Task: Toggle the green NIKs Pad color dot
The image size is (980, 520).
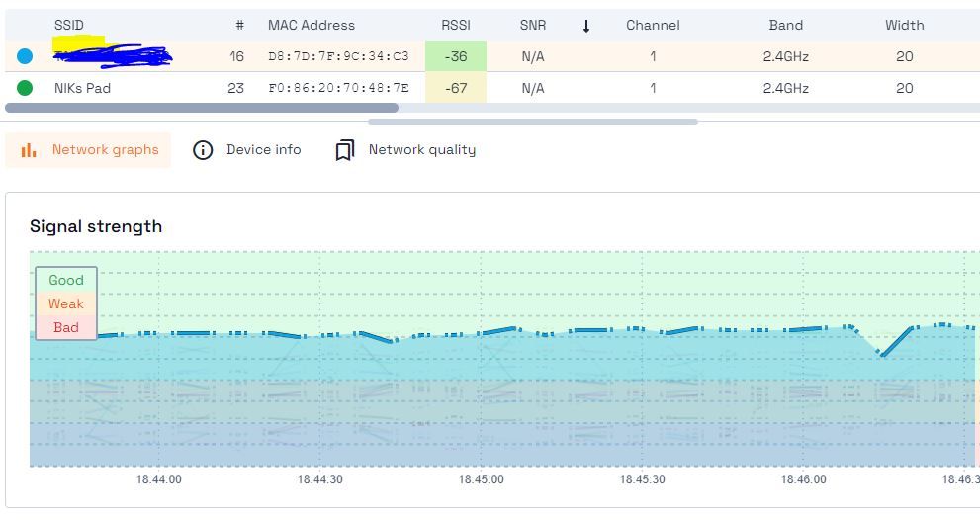Action: point(25,88)
